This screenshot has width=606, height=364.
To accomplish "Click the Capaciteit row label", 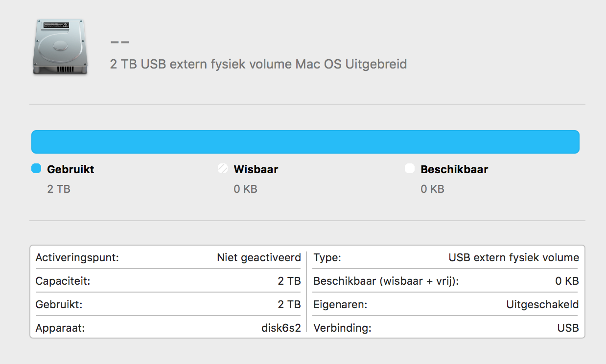I will [63, 281].
